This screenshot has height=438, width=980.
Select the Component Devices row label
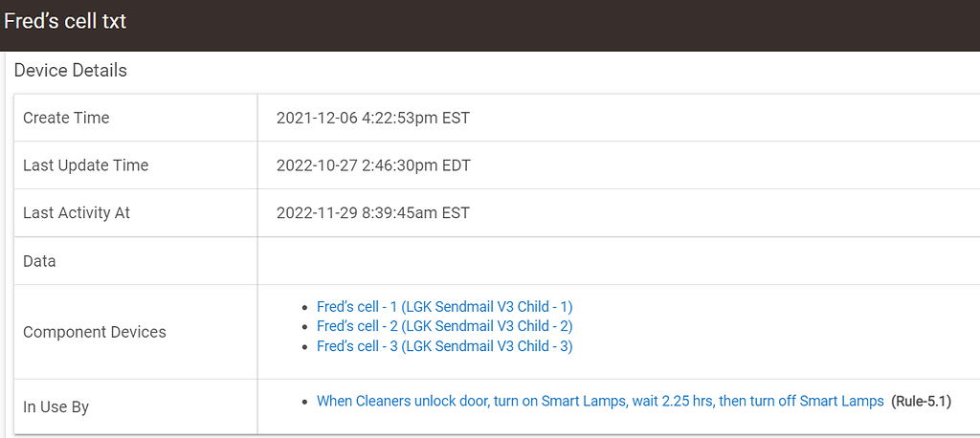tap(95, 332)
